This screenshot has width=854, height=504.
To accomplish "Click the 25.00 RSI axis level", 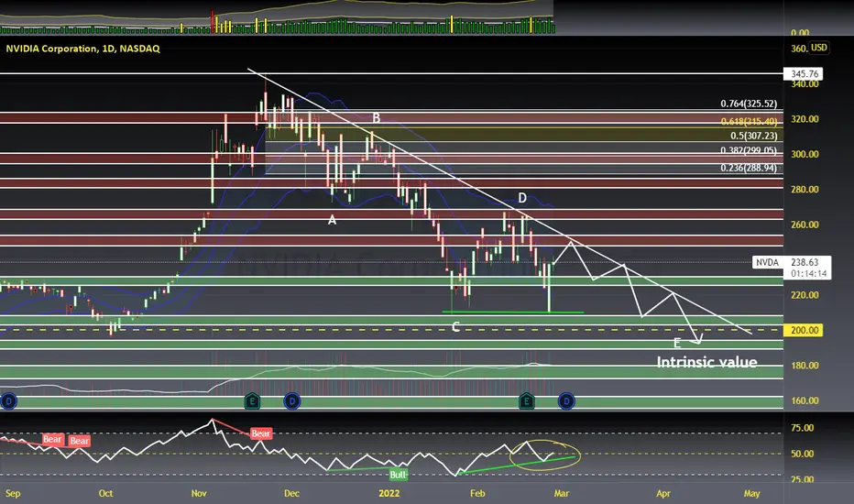I will tap(802, 479).
